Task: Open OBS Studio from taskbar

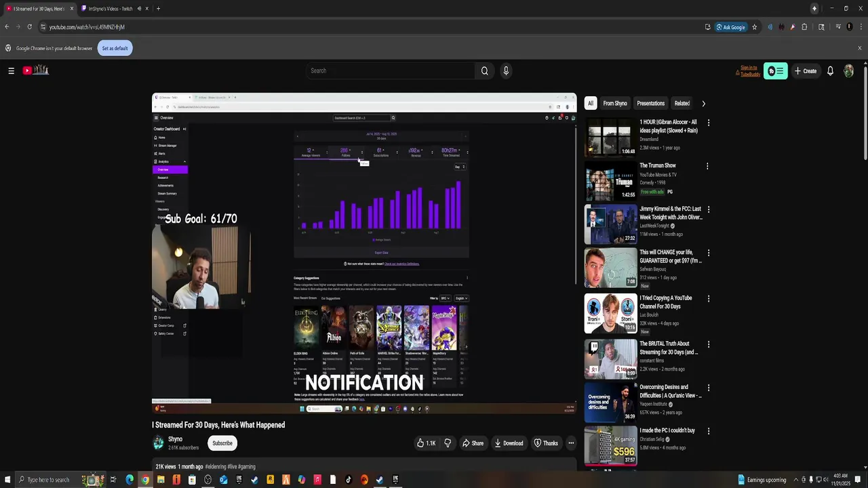Action: click(208, 480)
